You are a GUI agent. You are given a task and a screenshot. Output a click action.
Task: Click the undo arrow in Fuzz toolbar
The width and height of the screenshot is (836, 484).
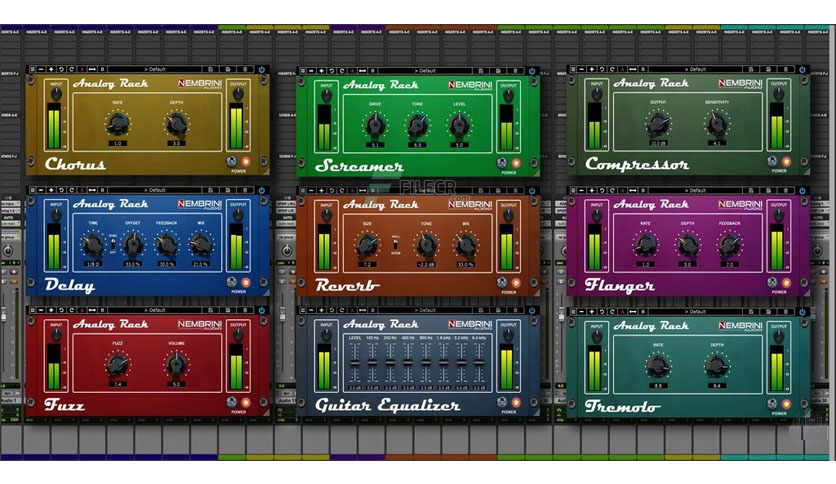point(61,310)
